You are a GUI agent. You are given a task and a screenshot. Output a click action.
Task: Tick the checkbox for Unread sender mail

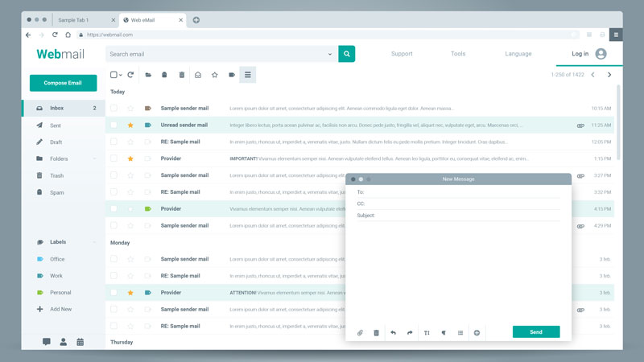(114, 125)
